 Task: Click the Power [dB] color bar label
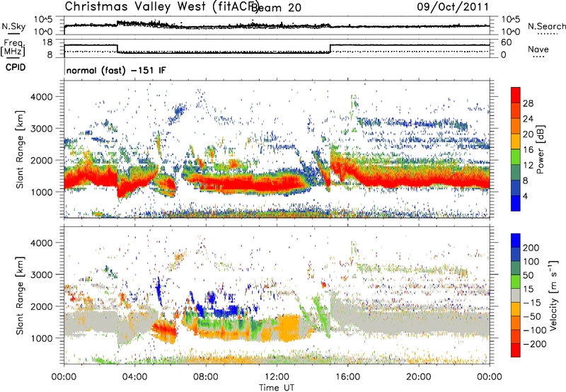coord(540,149)
